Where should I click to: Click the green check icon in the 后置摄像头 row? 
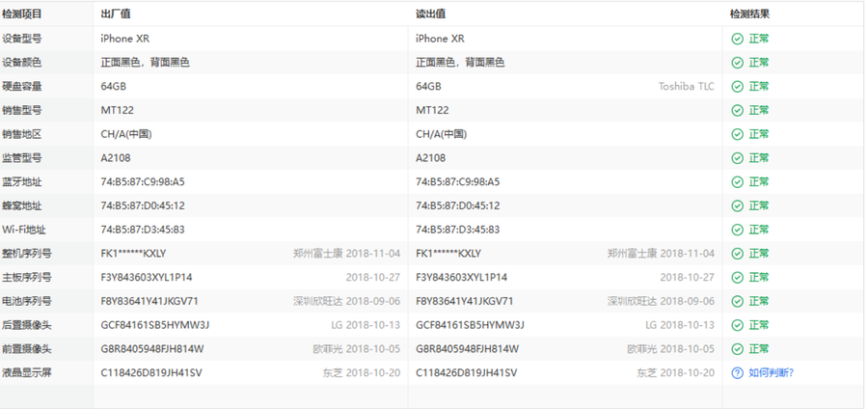(737, 325)
